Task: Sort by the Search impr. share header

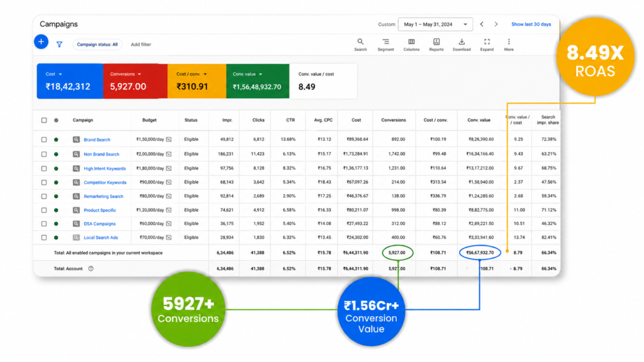Action: pos(548,120)
